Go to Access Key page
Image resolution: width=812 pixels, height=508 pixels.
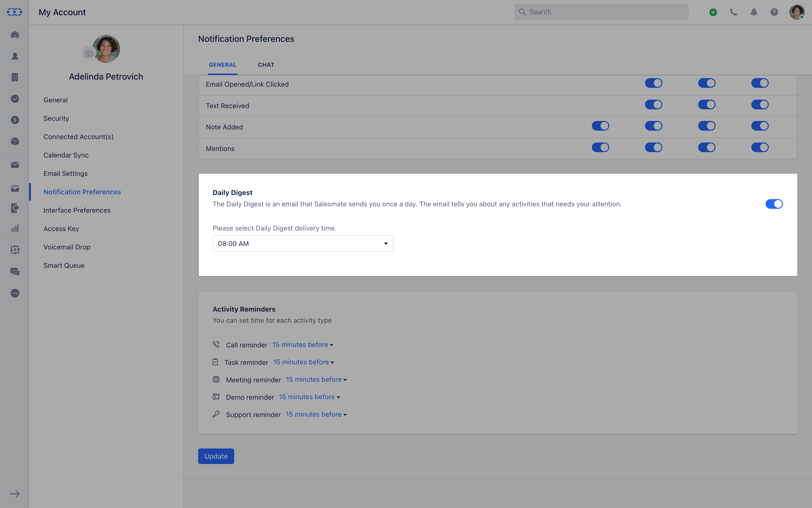tap(61, 229)
